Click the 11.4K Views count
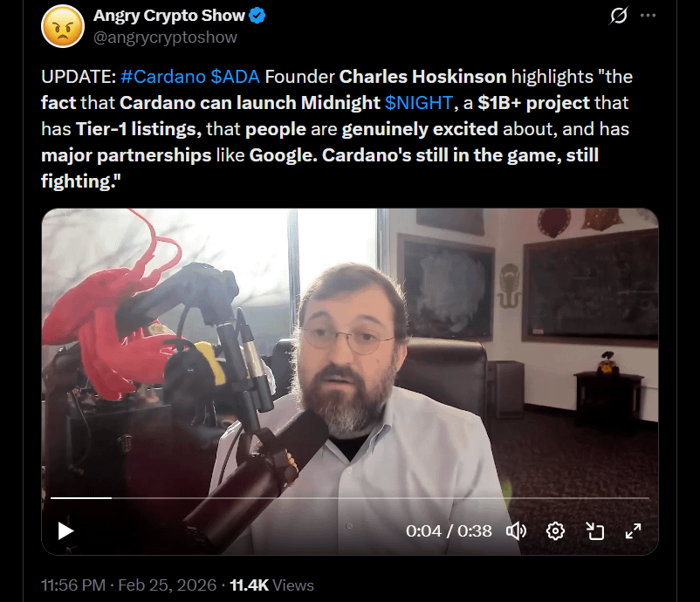The width and height of the screenshot is (700, 602). pyautogui.click(x=271, y=585)
